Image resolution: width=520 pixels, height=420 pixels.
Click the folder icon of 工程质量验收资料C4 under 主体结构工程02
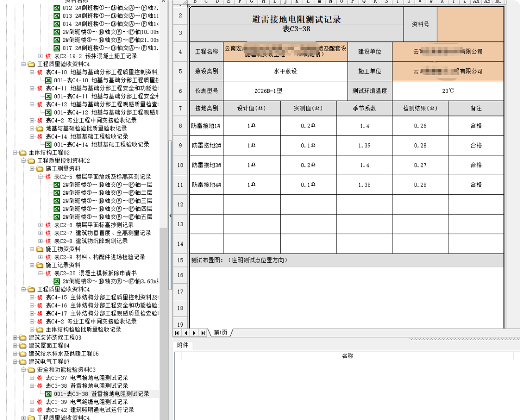[31, 290]
